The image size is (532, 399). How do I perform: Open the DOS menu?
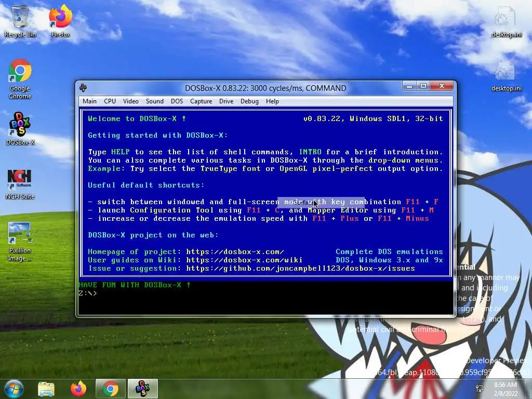click(x=177, y=101)
